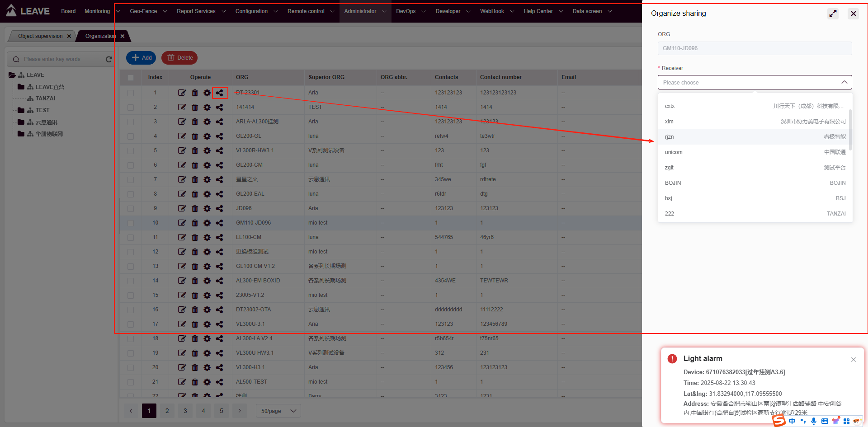The width and height of the screenshot is (868, 427).
Task: Check the checkbox for row 5 VL300R-HW3.1
Action: tap(131, 150)
